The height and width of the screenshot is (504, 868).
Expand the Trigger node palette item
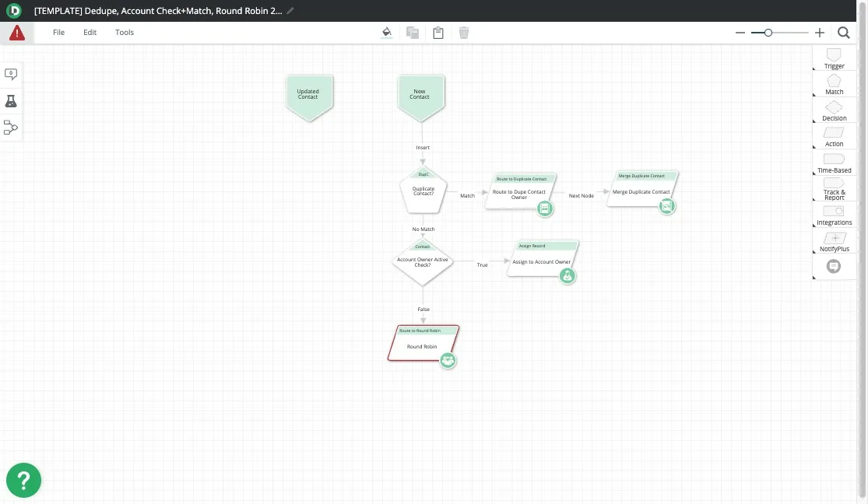click(834, 58)
